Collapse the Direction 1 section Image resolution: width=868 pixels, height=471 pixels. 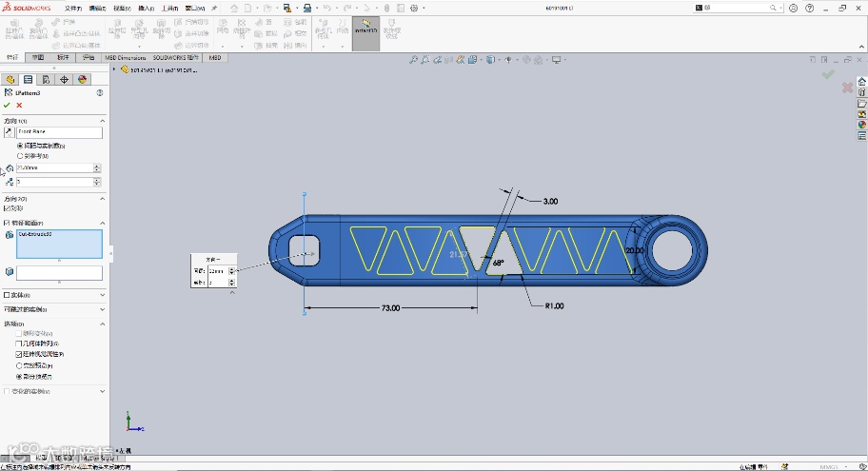103,121
